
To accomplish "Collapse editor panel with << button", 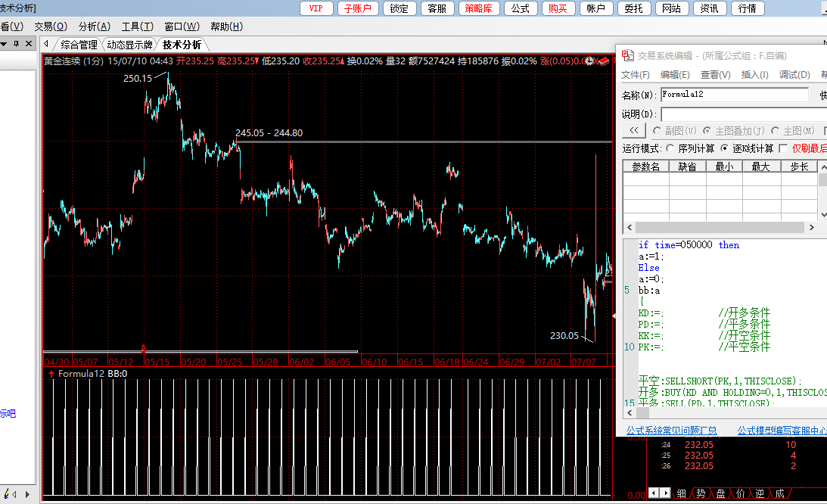I will pyautogui.click(x=635, y=131).
